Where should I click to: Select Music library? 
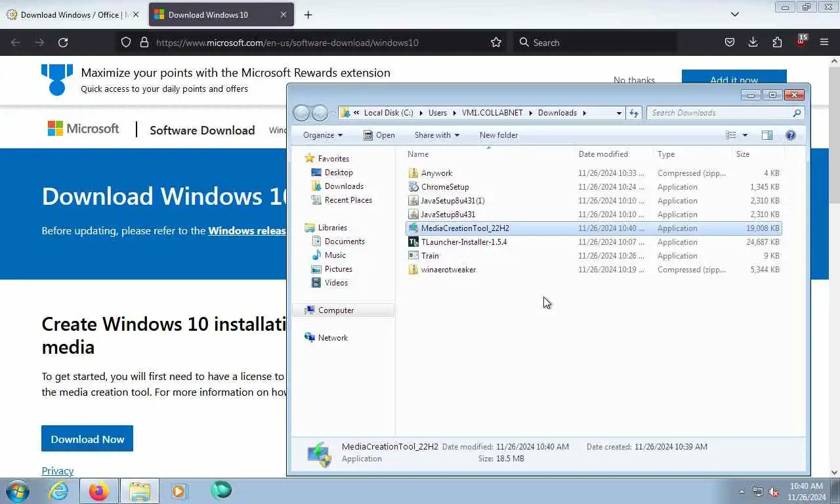(329, 255)
